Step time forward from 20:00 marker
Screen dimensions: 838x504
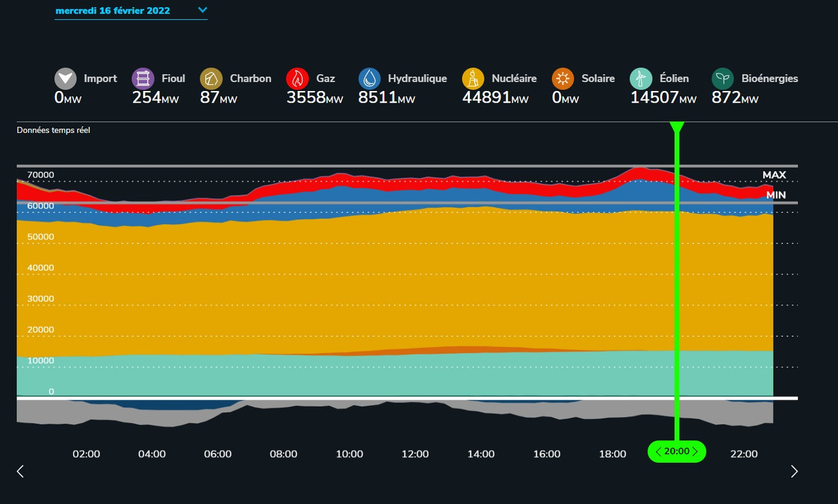pos(695,452)
